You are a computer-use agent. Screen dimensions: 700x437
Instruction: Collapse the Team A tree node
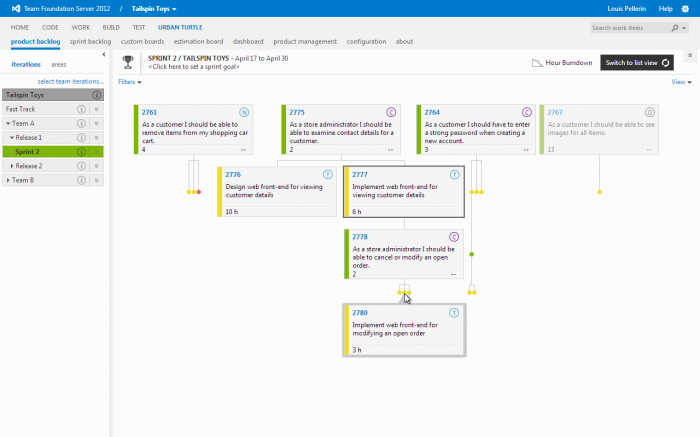(8, 123)
